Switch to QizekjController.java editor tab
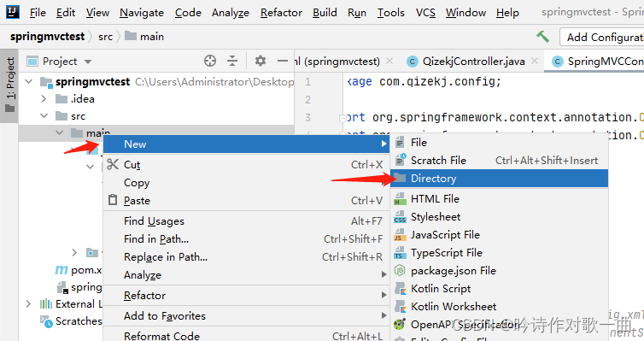644x341 pixels. 473,62
